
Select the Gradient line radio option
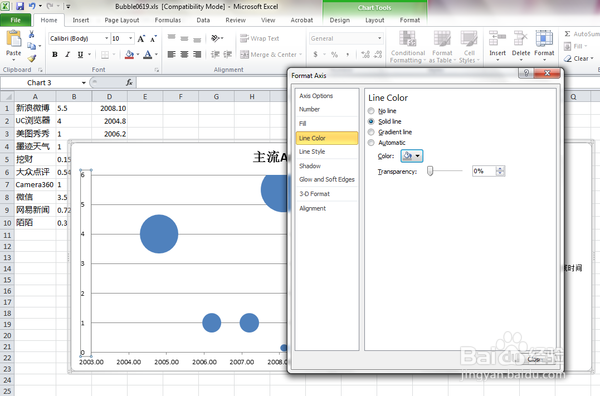click(371, 132)
